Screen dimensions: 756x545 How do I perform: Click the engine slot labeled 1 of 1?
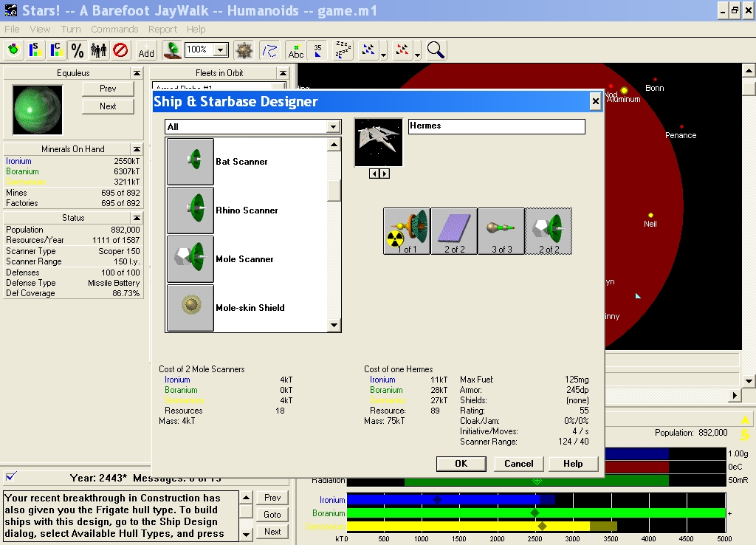[407, 230]
